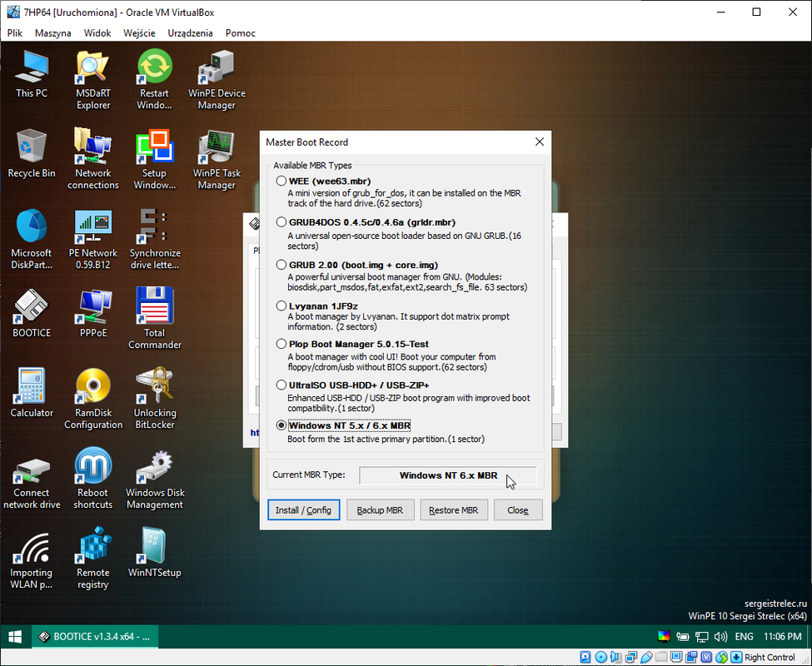The image size is (812, 666).
Task: Open This PC desktop icon
Action: pos(32,74)
